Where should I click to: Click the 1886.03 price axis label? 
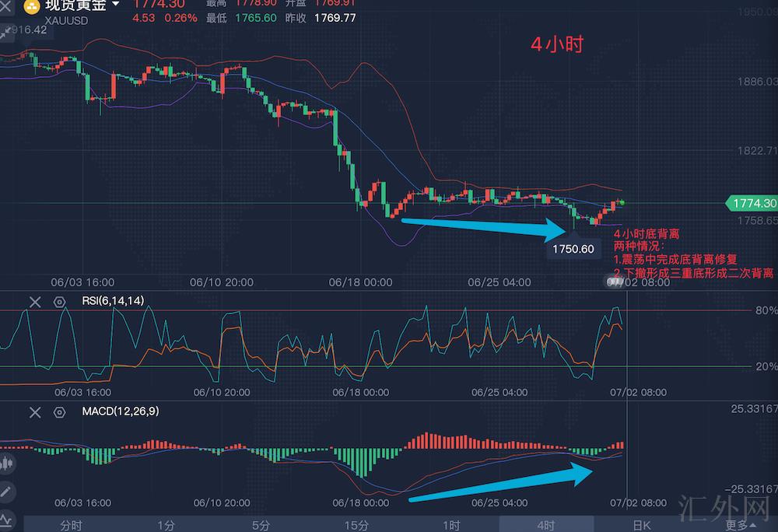[758, 82]
